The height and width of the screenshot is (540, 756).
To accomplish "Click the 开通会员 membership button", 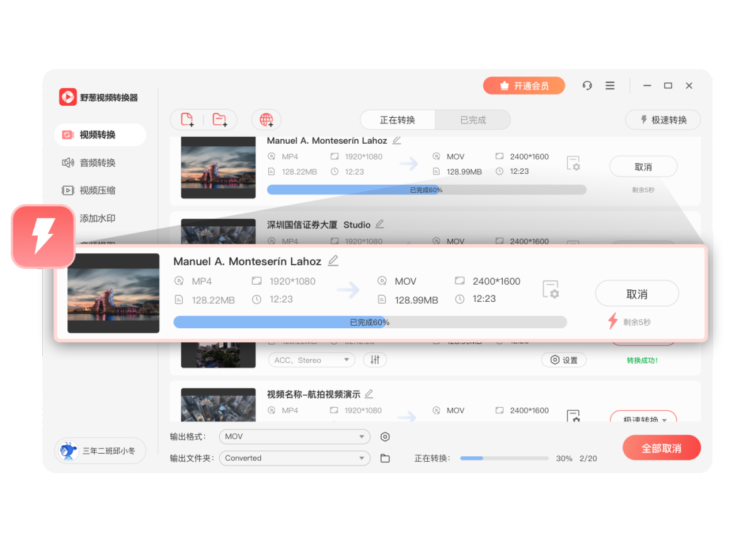I will pos(524,86).
